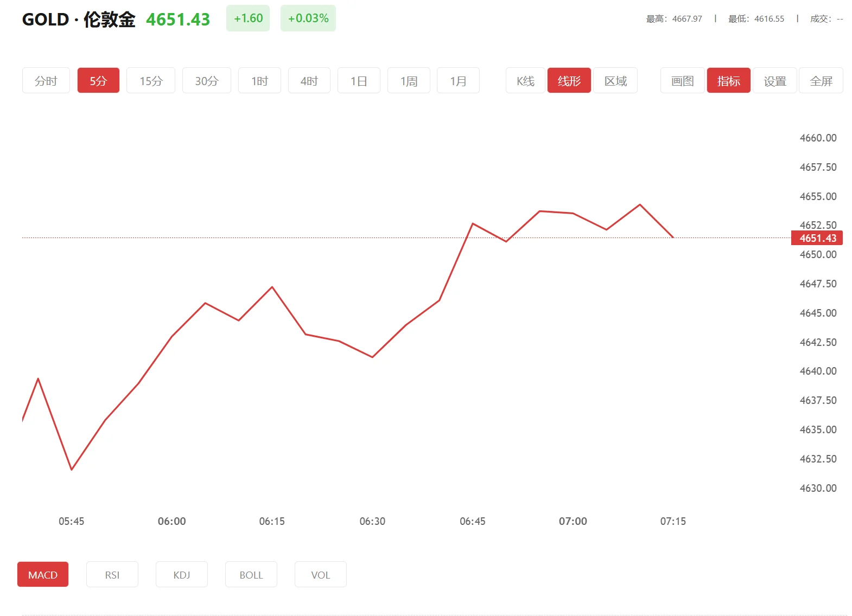Switch chart to 30分 interval
Image resolution: width=852 pixels, height=616 pixels.
click(x=206, y=81)
